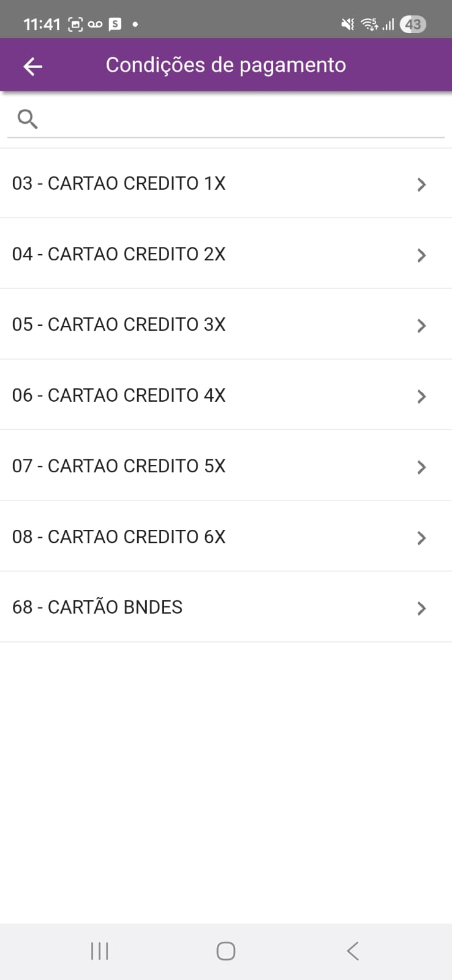Open the 68 - CARTÃO BNDES item
This screenshot has width=452, height=980.
pyautogui.click(x=97, y=608)
